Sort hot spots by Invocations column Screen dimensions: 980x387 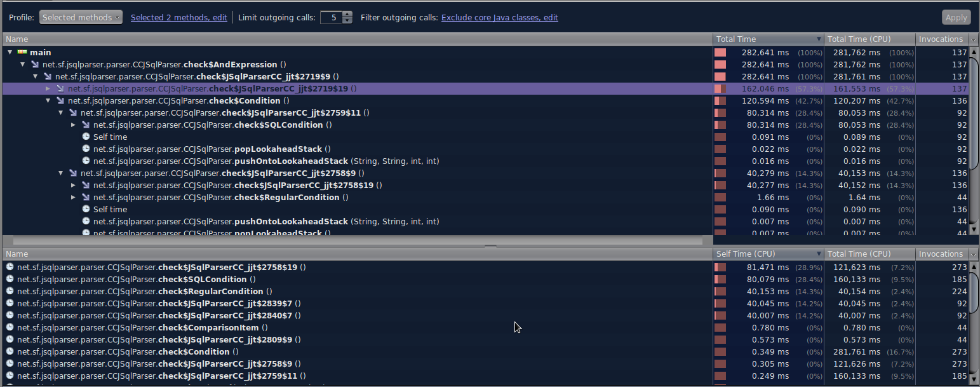click(942, 254)
